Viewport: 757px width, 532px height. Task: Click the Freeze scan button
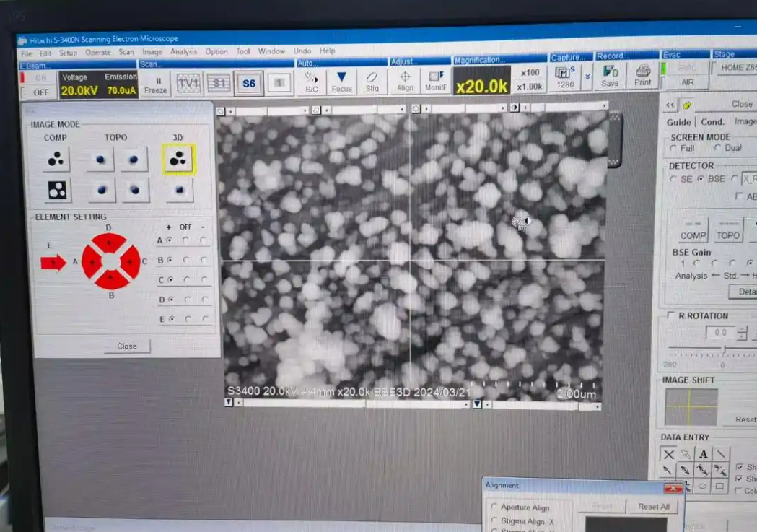pyautogui.click(x=155, y=84)
